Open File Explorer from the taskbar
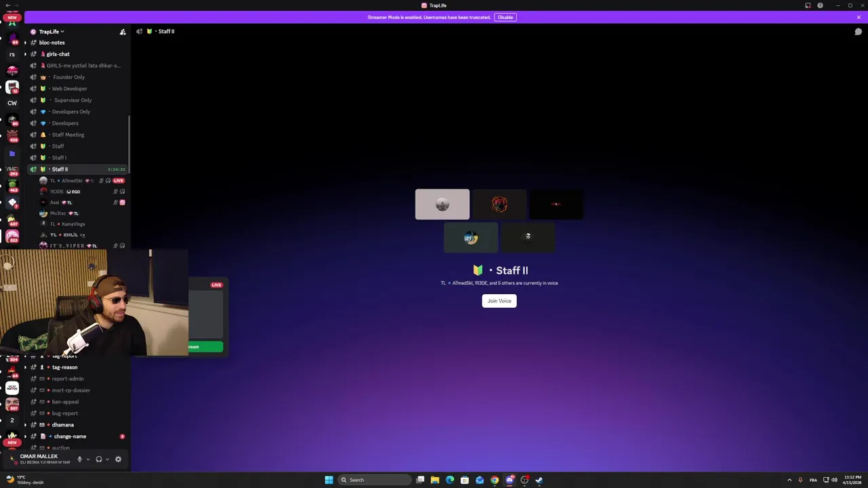The height and width of the screenshot is (488, 868). click(435, 480)
